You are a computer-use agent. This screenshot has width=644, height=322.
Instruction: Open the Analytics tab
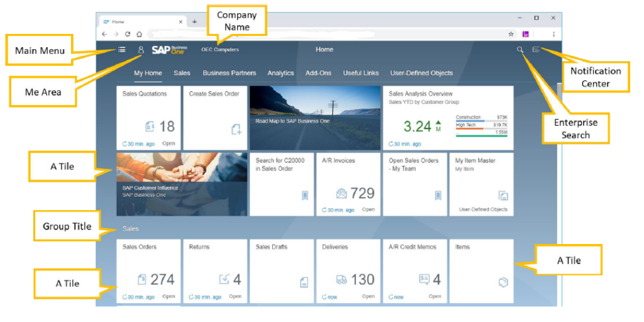[x=280, y=73]
